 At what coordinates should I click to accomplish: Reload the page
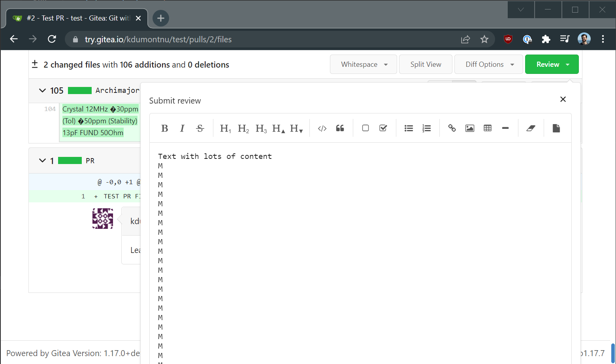pyautogui.click(x=52, y=39)
